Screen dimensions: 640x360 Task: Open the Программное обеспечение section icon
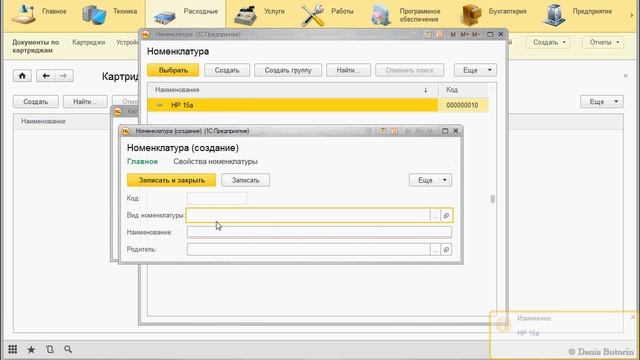(x=381, y=15)
